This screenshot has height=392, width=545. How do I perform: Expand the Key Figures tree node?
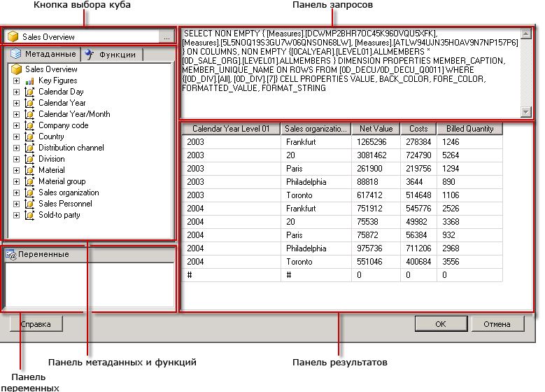(16, 80)
